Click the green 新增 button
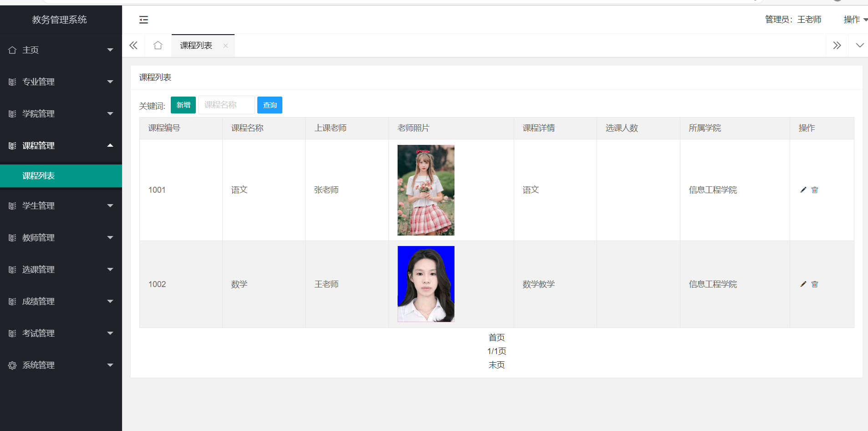 (x=183, y=105)
